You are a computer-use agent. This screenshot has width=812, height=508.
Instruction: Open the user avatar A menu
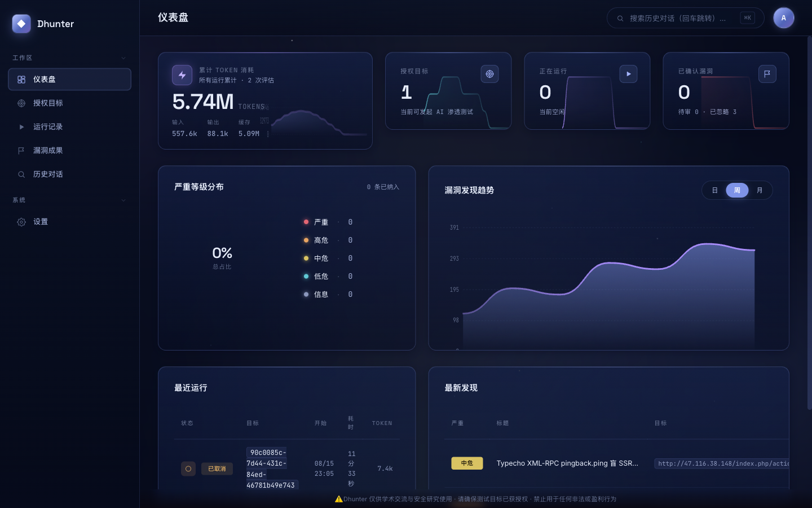pos(784,18)
